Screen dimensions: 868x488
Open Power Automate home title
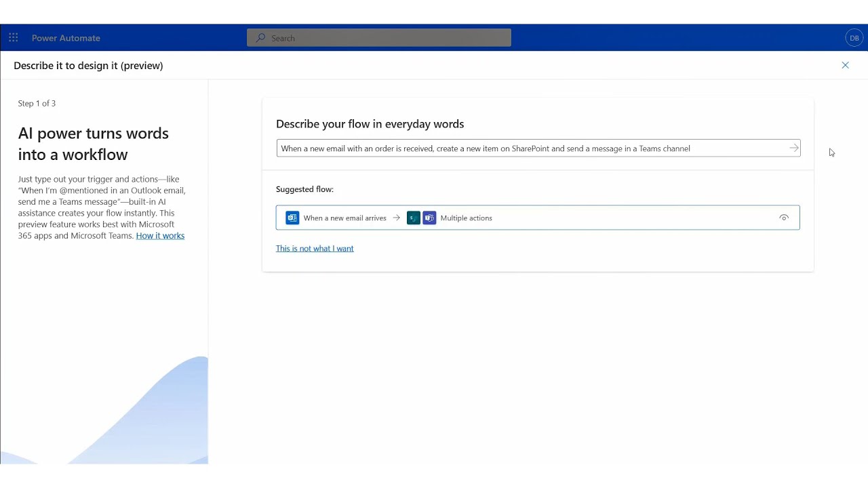click(x=66, y=38)
